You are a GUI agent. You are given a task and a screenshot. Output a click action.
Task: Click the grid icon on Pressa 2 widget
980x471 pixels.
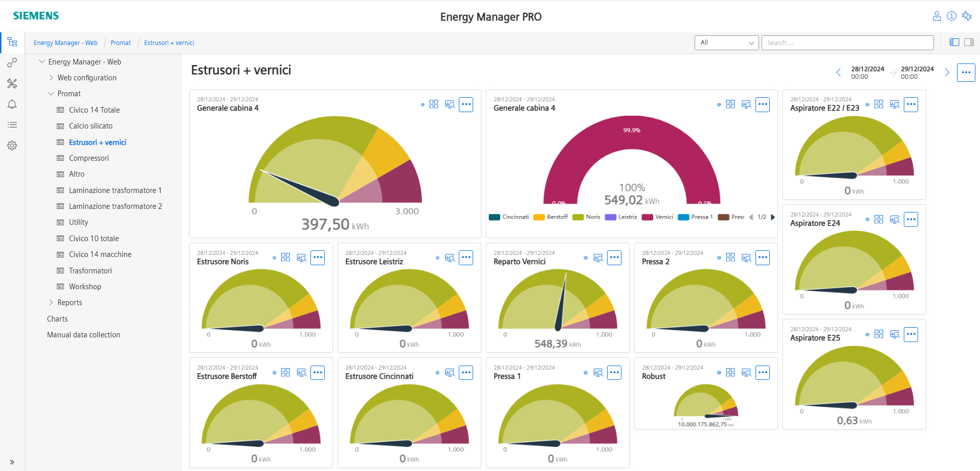(x=730, y=258)
